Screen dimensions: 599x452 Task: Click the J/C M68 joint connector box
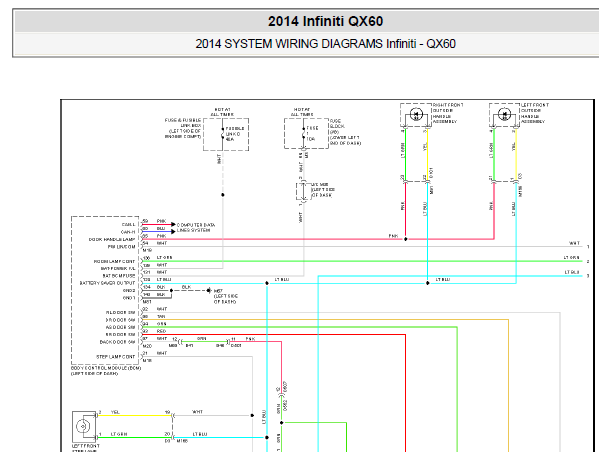click(304, 191)
